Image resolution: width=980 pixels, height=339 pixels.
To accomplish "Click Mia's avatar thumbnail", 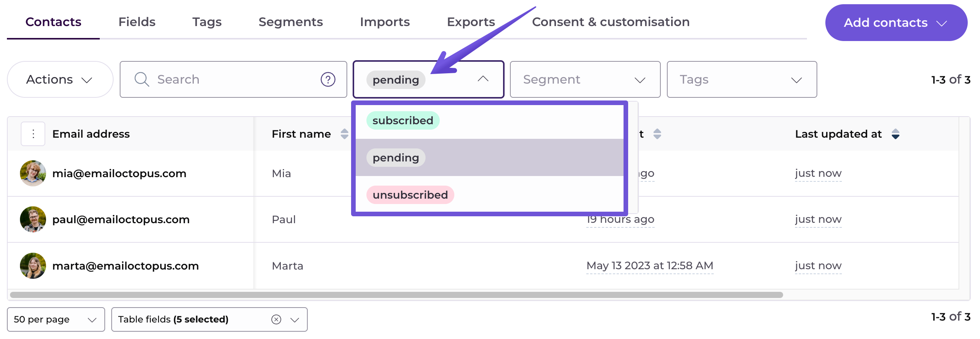I will (x=33, y=173).
